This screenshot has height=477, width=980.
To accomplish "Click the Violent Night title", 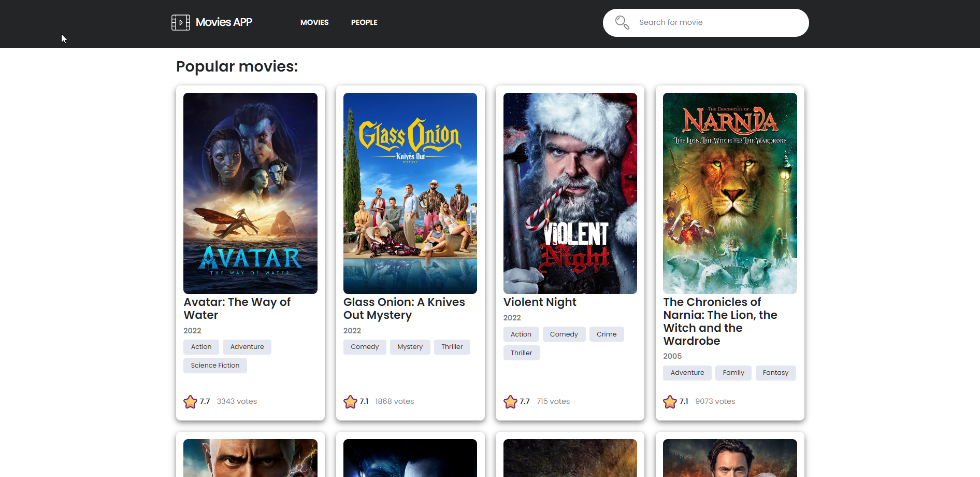I will click(540, 302).
